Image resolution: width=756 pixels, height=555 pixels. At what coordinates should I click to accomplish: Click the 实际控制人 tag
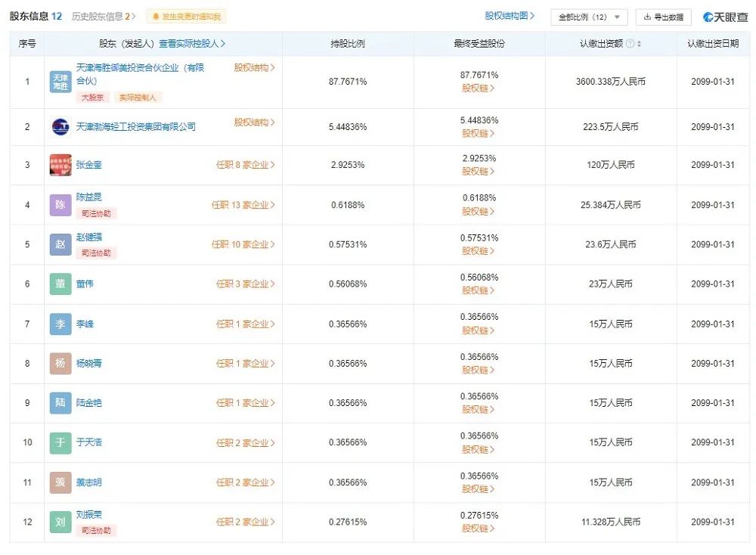[138, 98]
